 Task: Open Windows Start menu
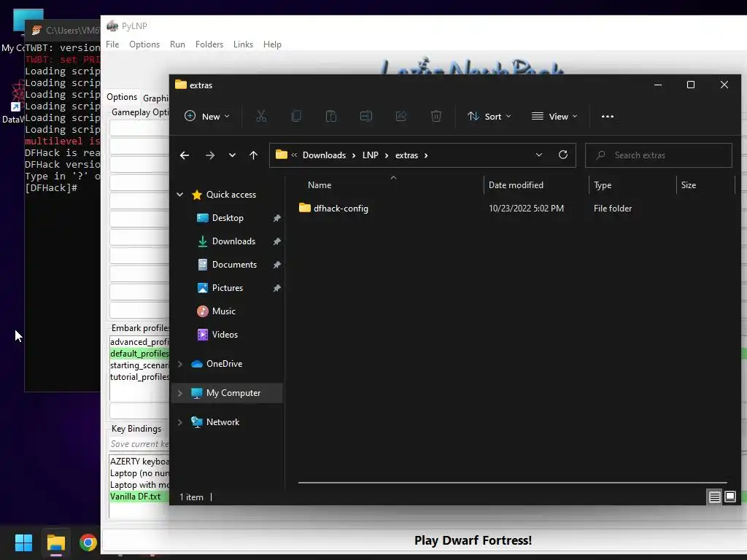point(23,542)
